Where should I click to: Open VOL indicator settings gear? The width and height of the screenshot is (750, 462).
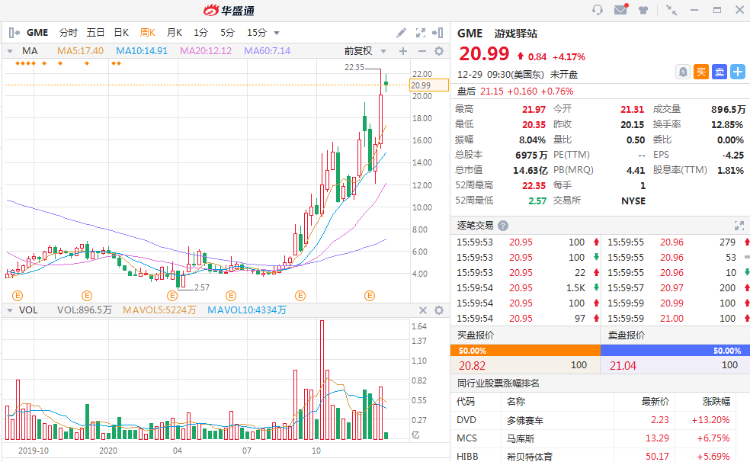(439, 310)
